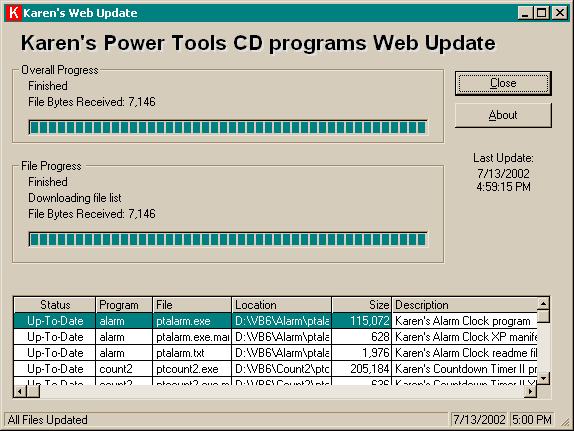Click the window resize grip icon

(566, 422)
